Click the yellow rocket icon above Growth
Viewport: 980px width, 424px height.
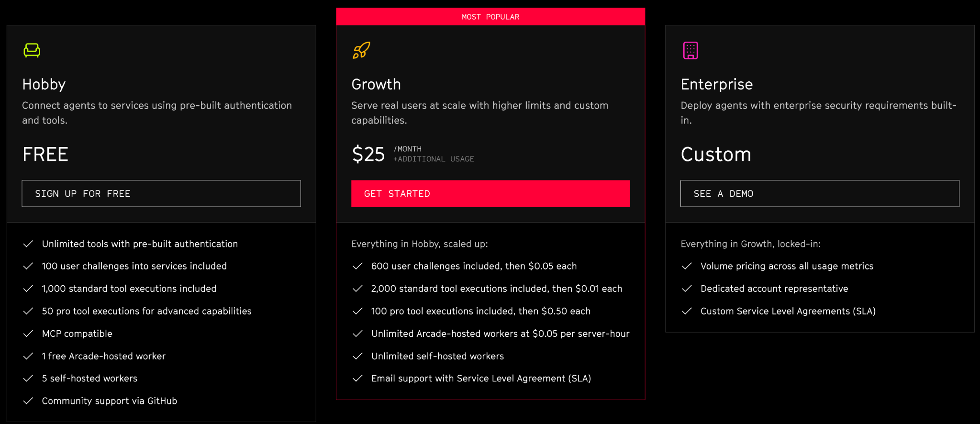click(361, 50)
